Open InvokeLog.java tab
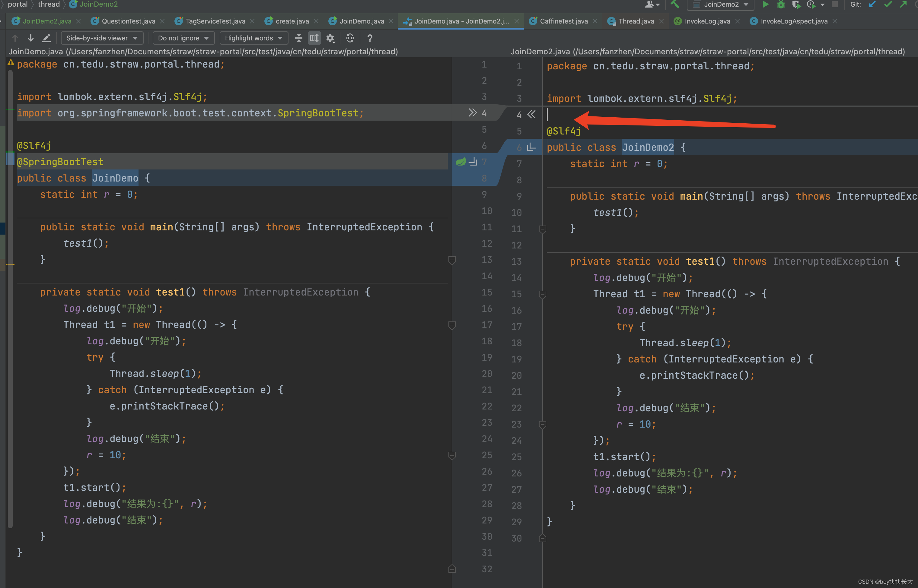 point(707,21)
